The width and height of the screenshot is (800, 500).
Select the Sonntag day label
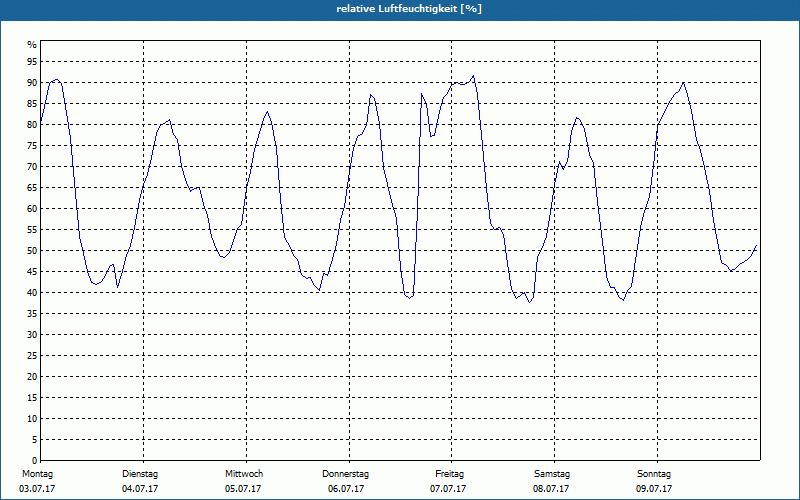654,474
